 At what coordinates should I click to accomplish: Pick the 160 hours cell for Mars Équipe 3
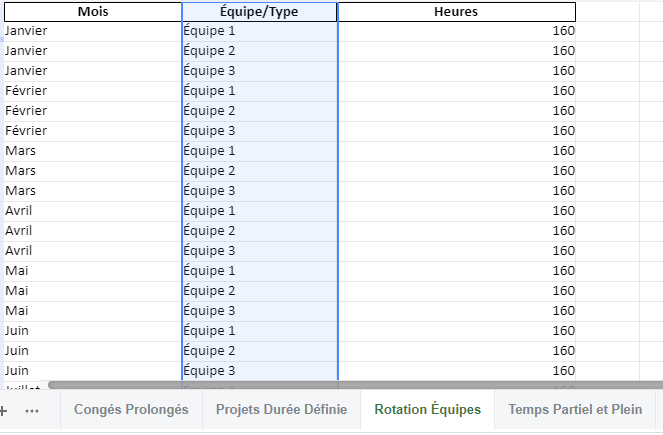[x=457, y=191]
